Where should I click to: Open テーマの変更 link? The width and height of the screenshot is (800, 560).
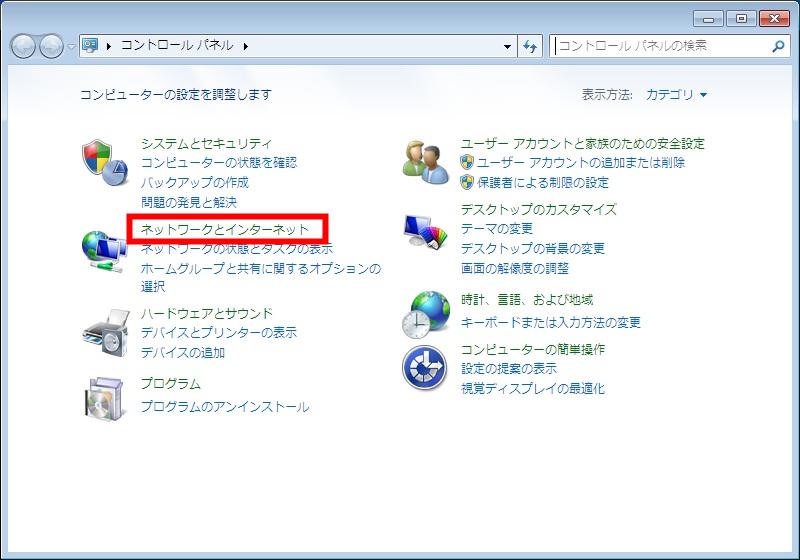point(497,228)
